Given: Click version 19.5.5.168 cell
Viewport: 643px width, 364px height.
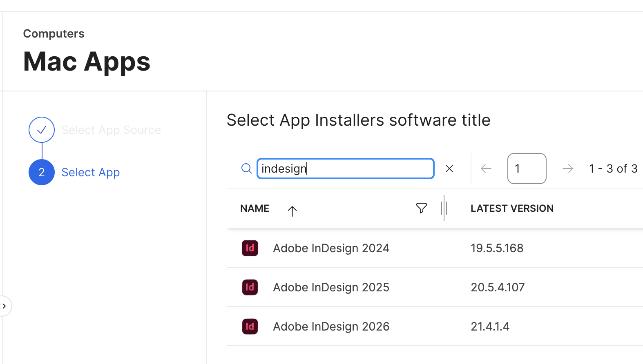Looking at the screenshot, I should [x=497, y=248].
